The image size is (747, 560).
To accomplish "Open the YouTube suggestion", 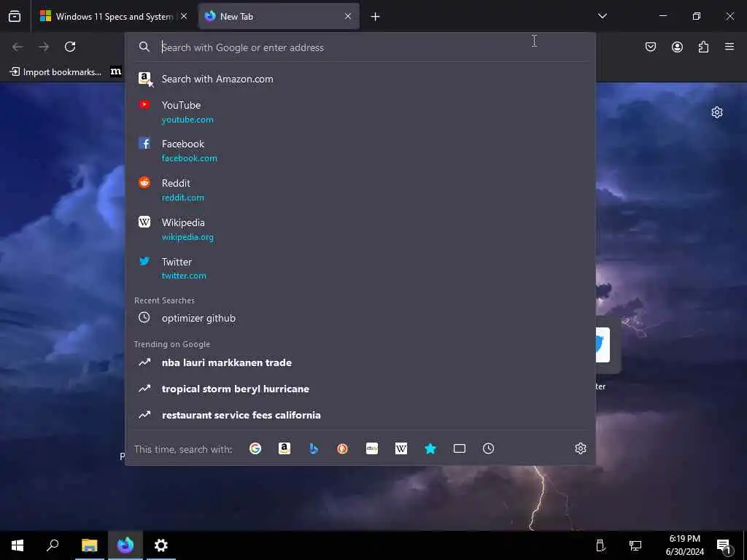I will point(360,112).
